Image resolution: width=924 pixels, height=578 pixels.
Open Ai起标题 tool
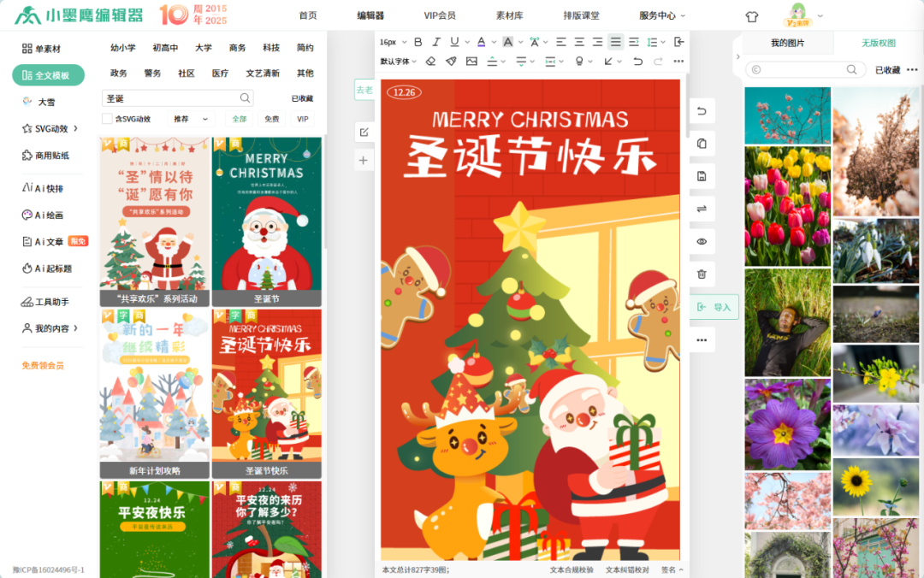coord(47,268)
